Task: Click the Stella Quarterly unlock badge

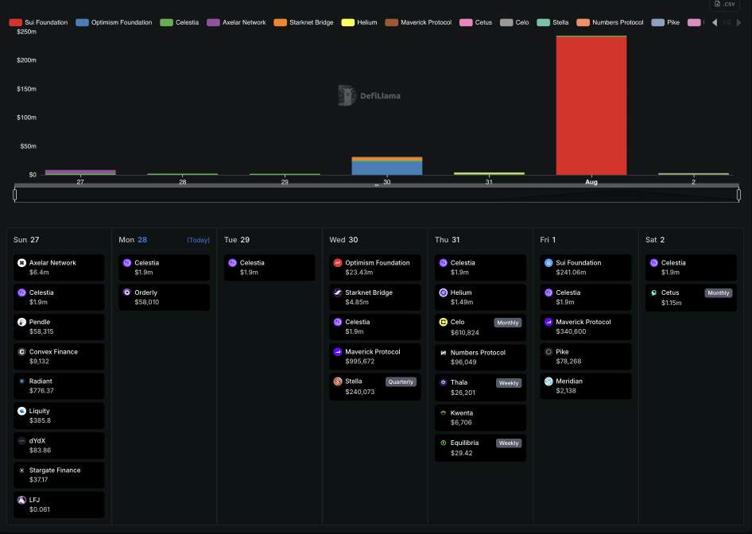Action: pos(402,382)
